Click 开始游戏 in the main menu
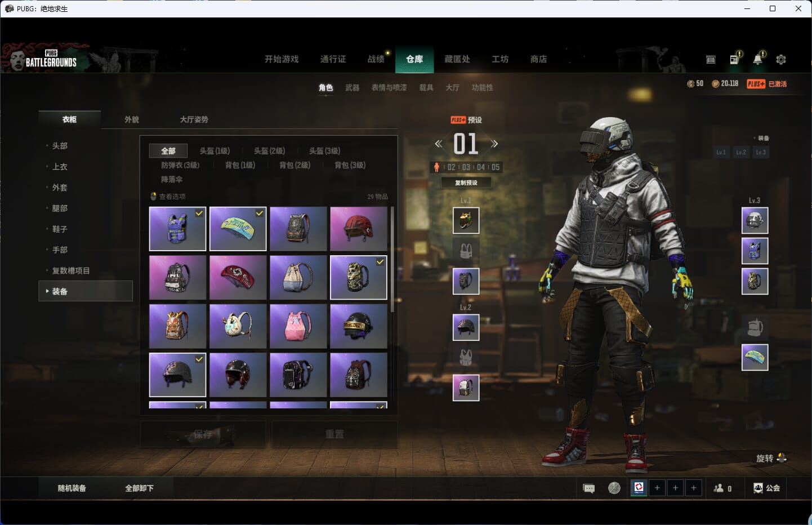This screenshot has width=812, height=525. click(282, 59)
